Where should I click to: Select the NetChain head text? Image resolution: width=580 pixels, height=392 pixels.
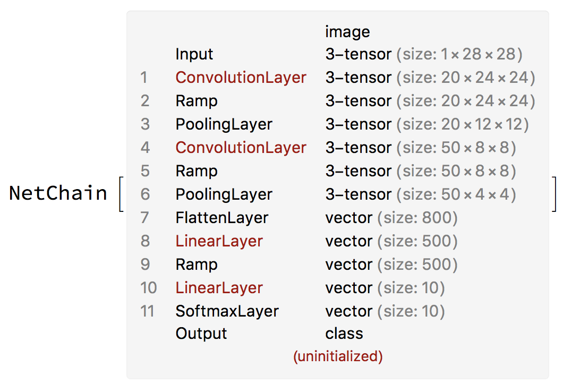click(58, 193)
